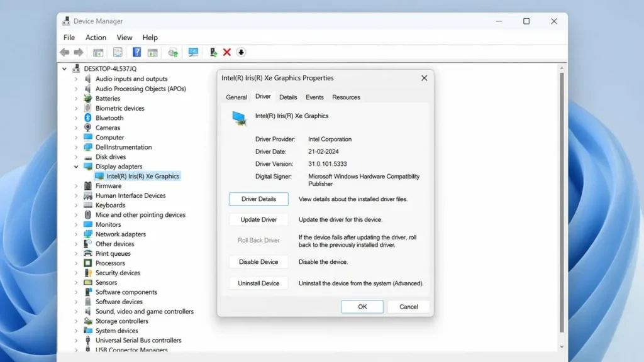Click the Security devices category icon

pyautogui.click(x=88, y=273)
